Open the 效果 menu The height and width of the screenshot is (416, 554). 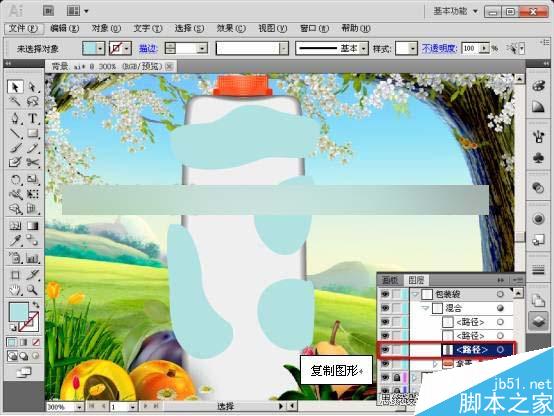pyautogui.click(x=231, y=28)
